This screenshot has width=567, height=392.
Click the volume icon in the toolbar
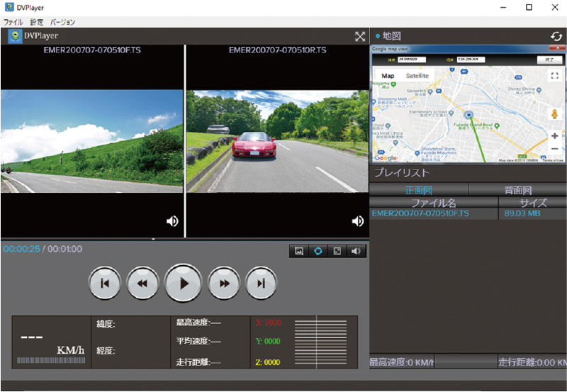356,251
